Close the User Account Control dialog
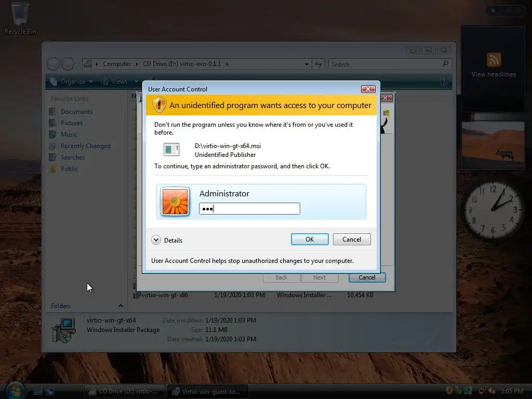 click(368, 89)
